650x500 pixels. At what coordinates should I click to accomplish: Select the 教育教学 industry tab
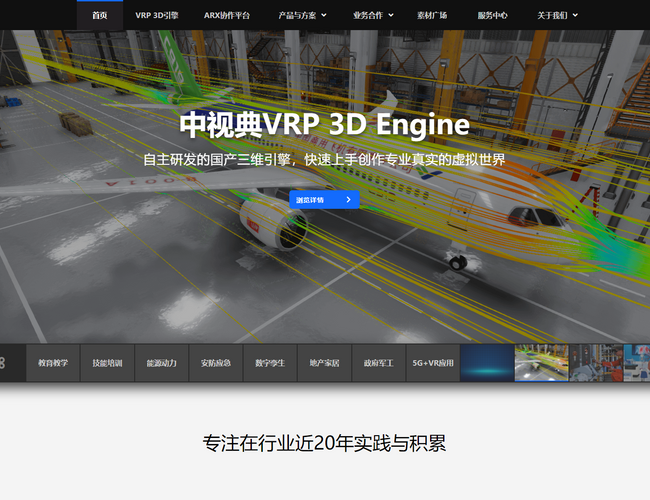[x=53, y=363]
